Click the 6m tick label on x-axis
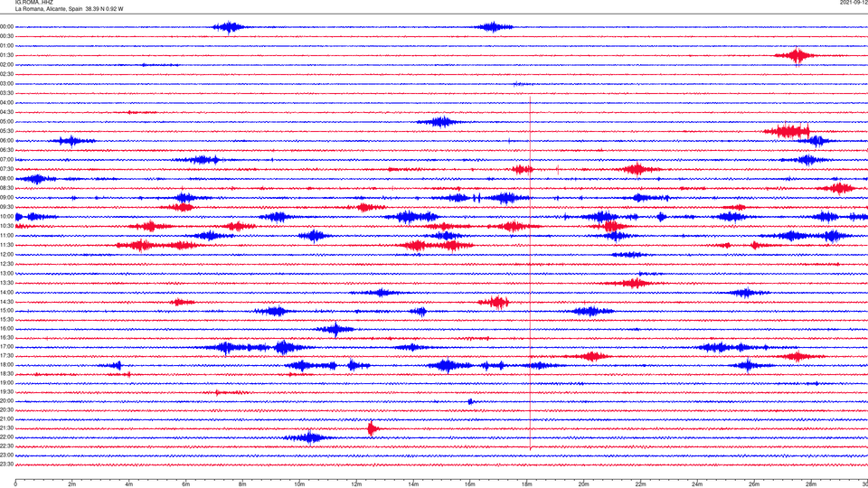The width and height of the screenshot is (868, 488). [x=186, y=484]
